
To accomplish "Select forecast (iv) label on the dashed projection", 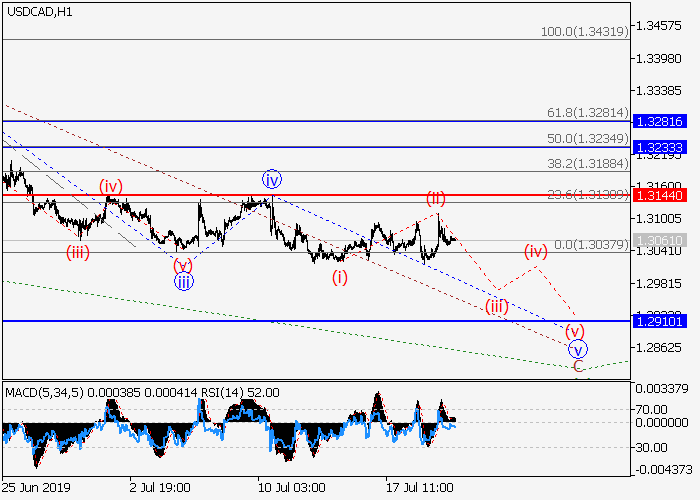I will click(537, 250).
